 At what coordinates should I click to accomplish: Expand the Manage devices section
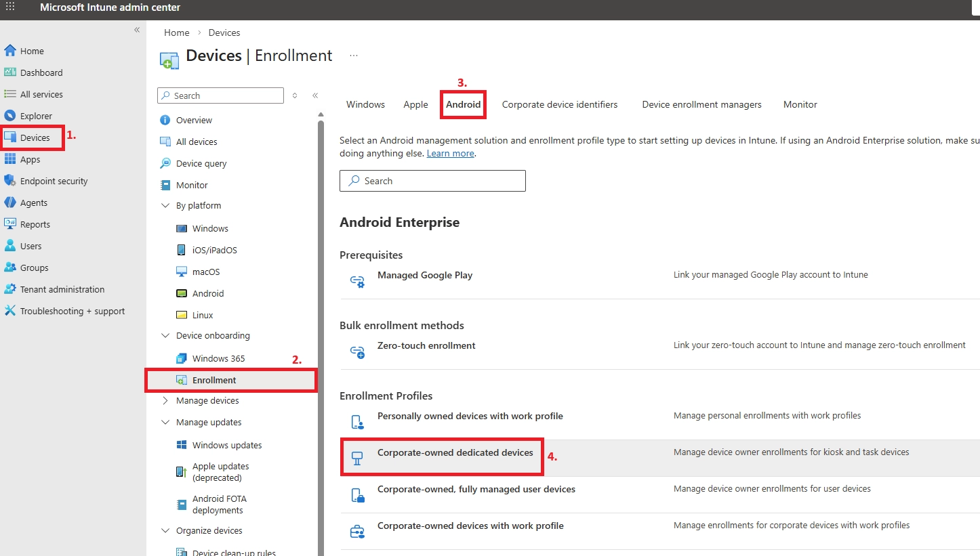(x=165, y=400)
